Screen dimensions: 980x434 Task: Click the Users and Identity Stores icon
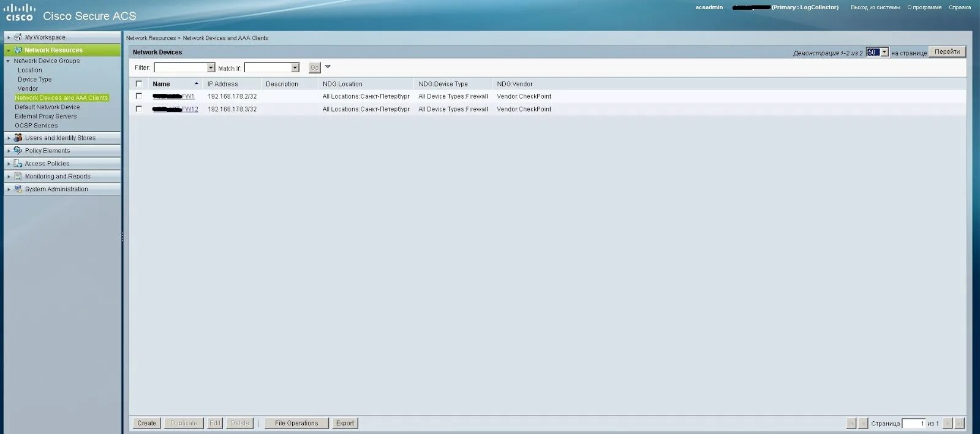[18, 138]
